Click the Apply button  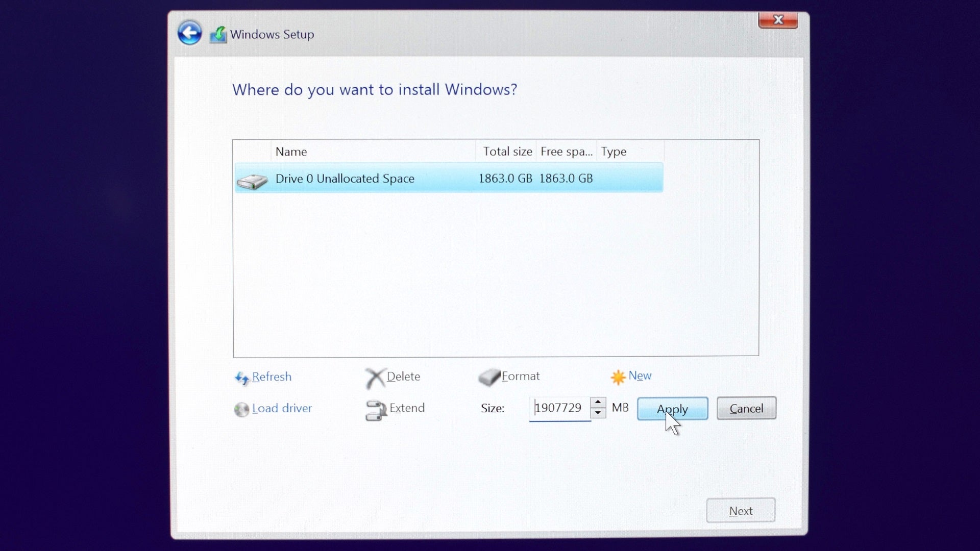click(672, 409)
